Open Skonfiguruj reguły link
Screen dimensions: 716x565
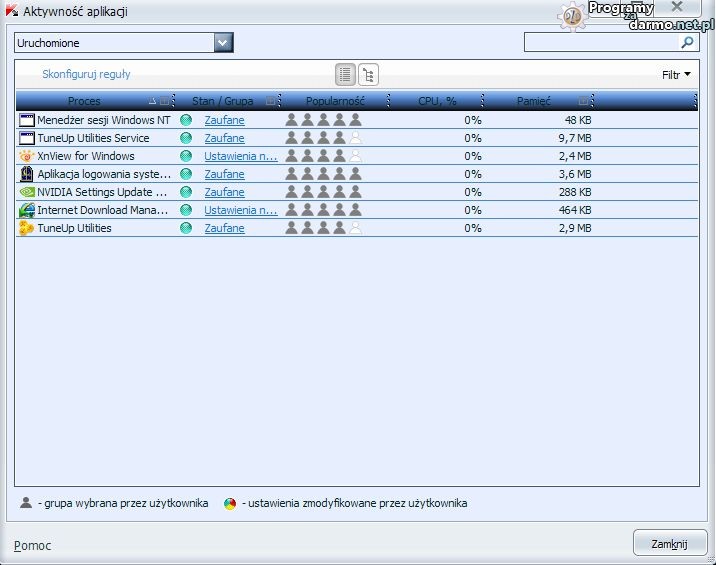click(x=86, y=74)
